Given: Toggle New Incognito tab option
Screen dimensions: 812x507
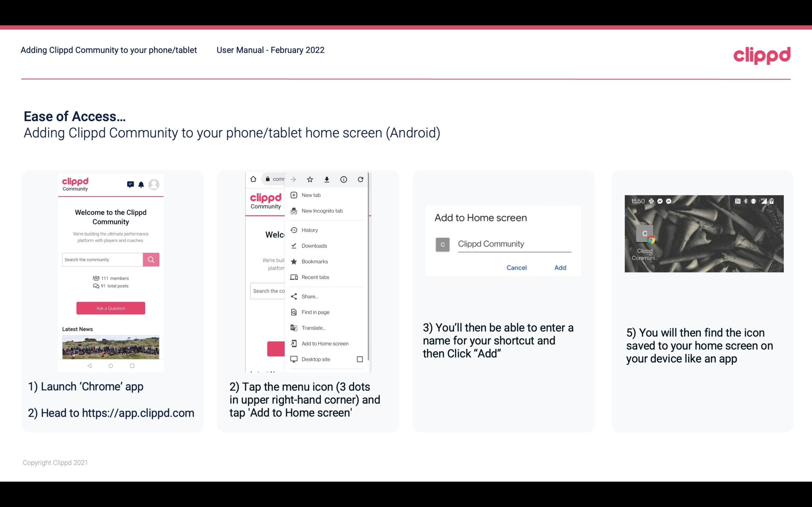Looking at the screenshot, I should pos(322,211).
